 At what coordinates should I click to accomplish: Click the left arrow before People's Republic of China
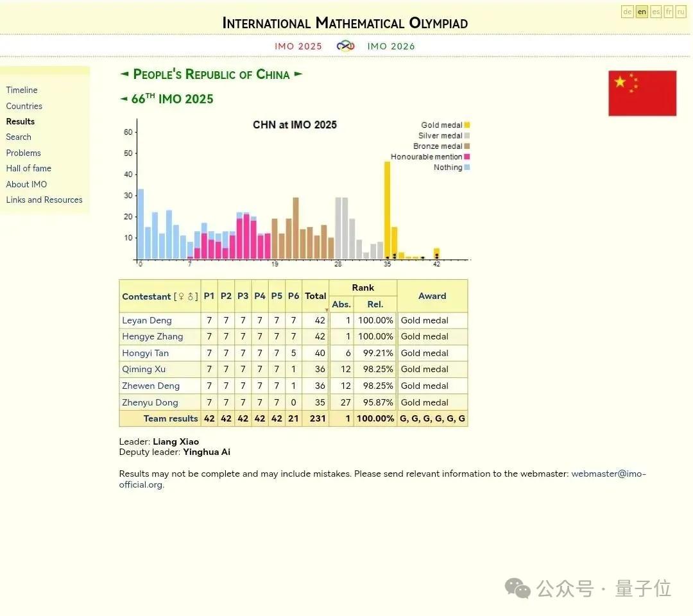coord(124,74)
